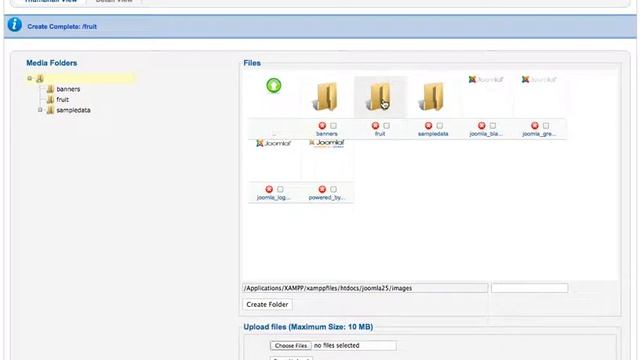Click the root folder icon in Media Folders tree

[40, 79]
